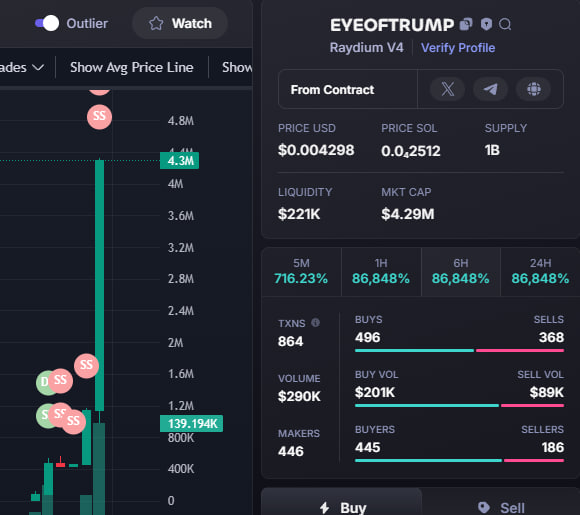Click buy volume $201K

coord(375,392)
